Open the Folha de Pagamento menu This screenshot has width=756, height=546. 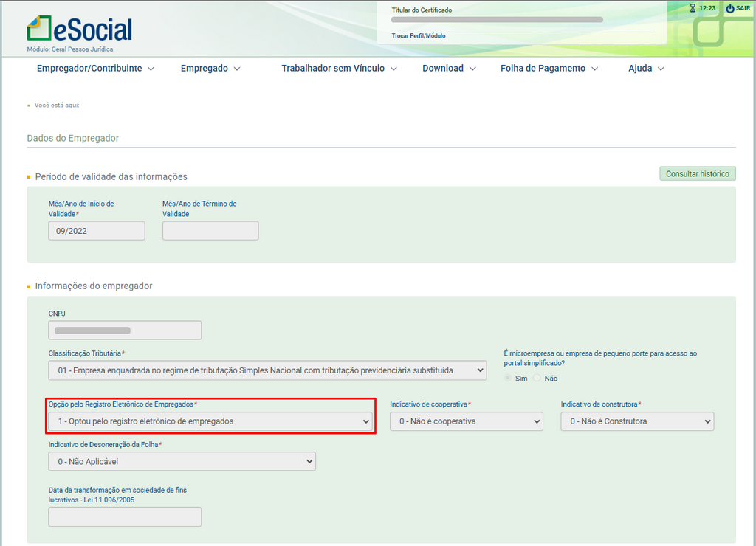pos(549,69)
